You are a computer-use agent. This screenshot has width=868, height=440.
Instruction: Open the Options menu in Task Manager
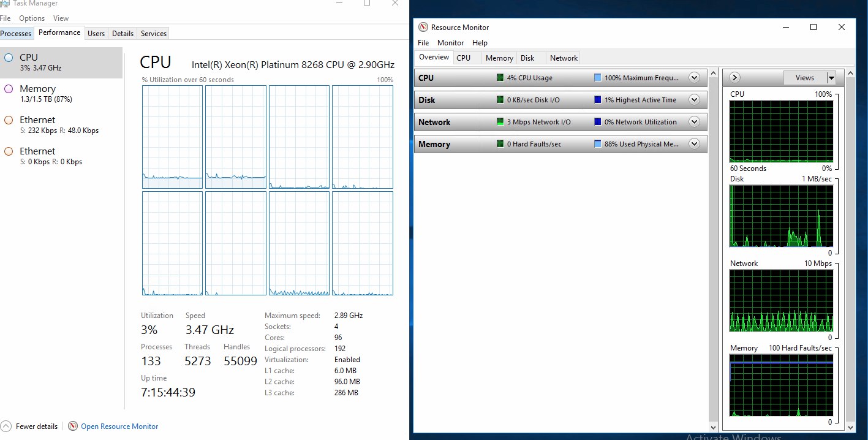point(32,18)
